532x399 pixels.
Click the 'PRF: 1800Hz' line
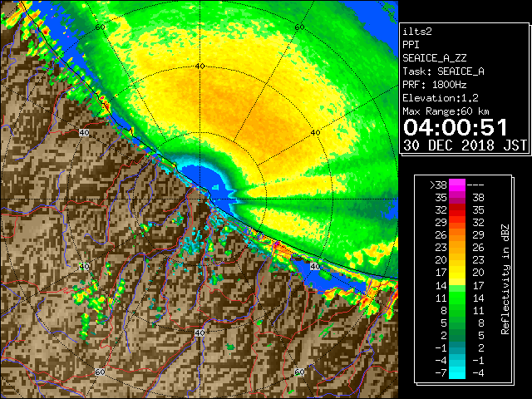[435, 85]
